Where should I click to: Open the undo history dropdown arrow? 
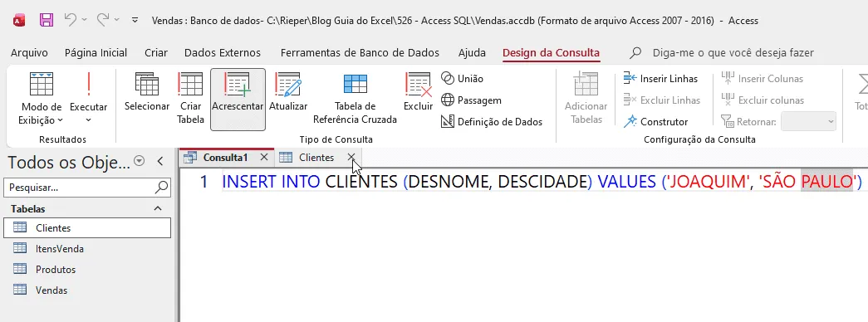[x=84, y=21]
